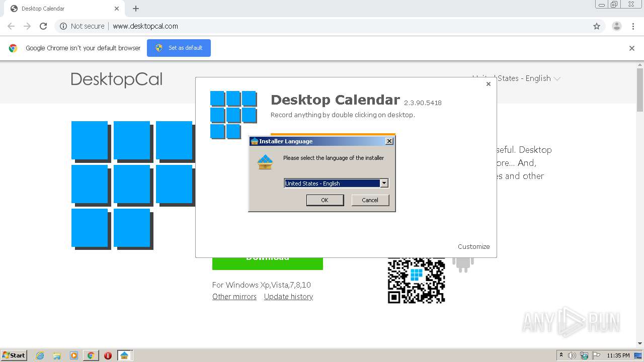The image size is (644, 362).
Task: Click the Desktop Calendar logo in installer
Action: (233, 115)
